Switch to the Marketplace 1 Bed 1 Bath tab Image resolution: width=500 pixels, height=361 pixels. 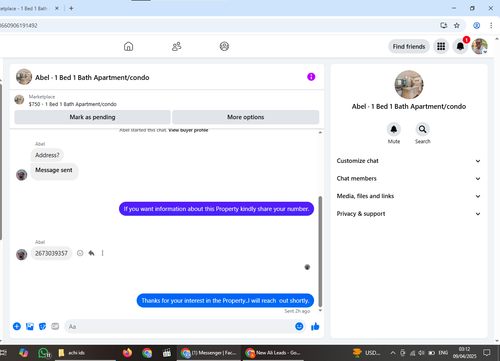[x=27, y=8]
